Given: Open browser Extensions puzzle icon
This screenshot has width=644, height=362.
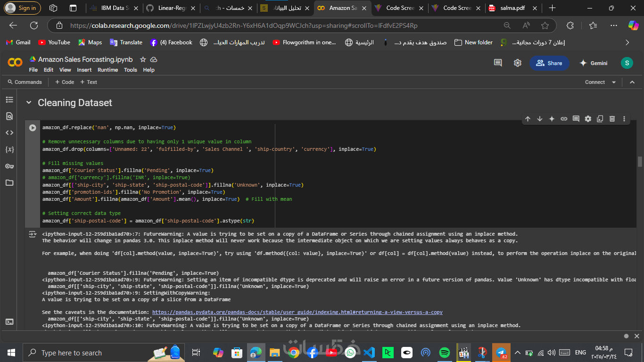Looking at the screenshot, I should click(570, 25).
